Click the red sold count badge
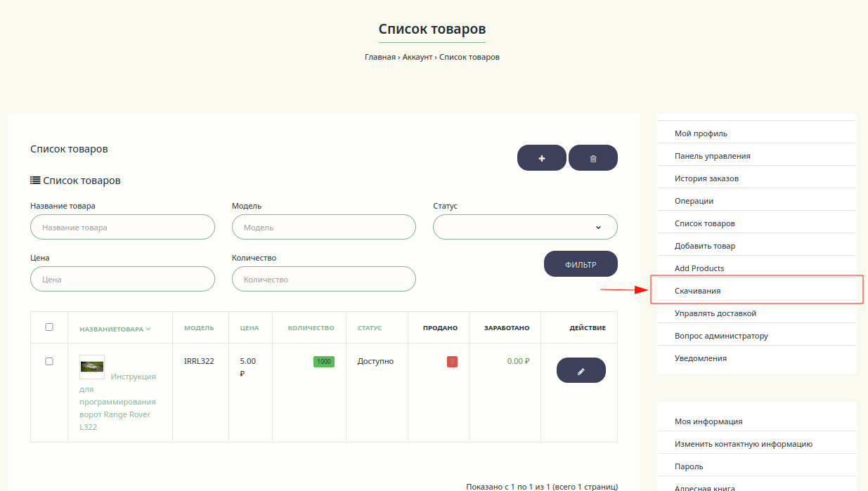Image resolution: width=868 pixels, height=491 pixels. [x=452, y=362]
